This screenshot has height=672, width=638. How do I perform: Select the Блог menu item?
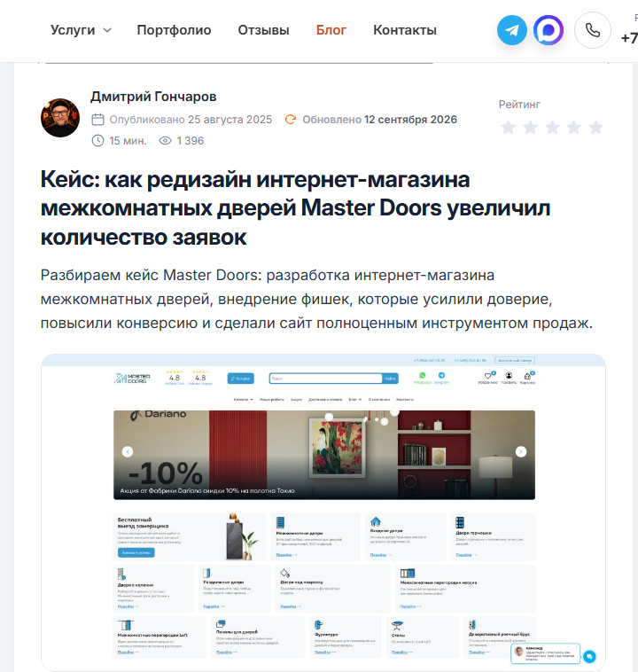[331, 30]
